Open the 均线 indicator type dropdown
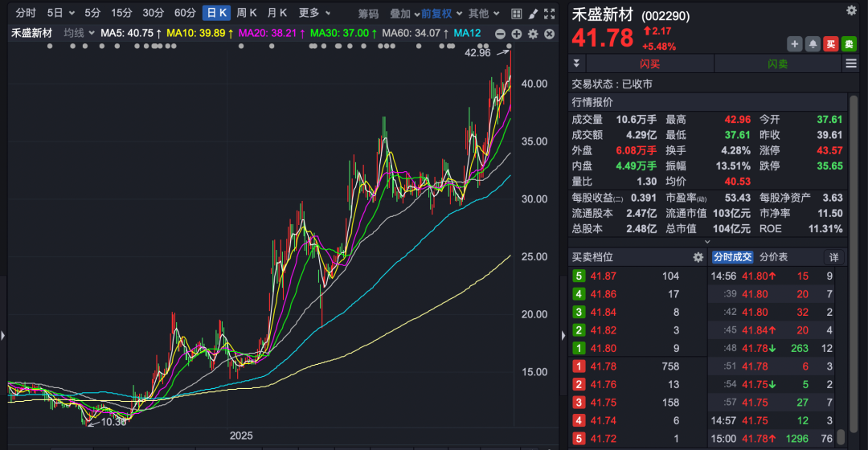Image resolution: width=868 pixels, height=450 pixels. point(79,32)
